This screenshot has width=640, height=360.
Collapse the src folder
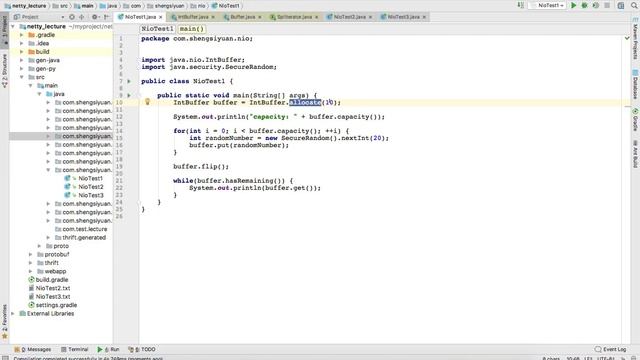[x=22, y=77]
